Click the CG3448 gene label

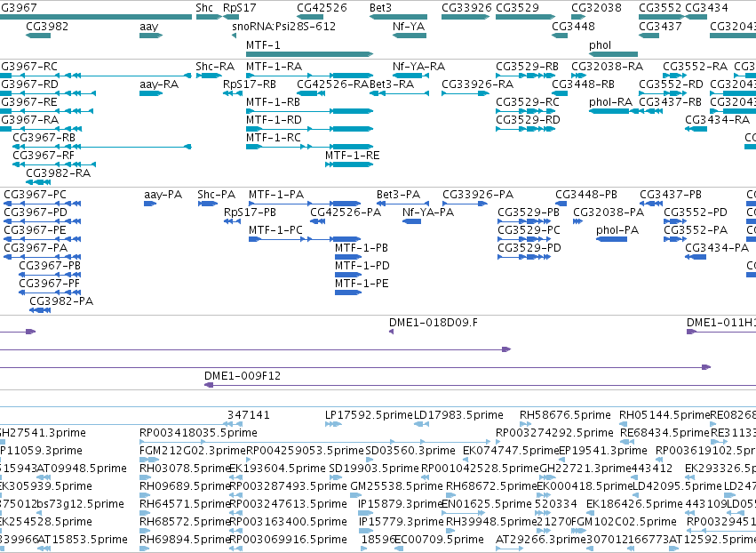[573, 27]
